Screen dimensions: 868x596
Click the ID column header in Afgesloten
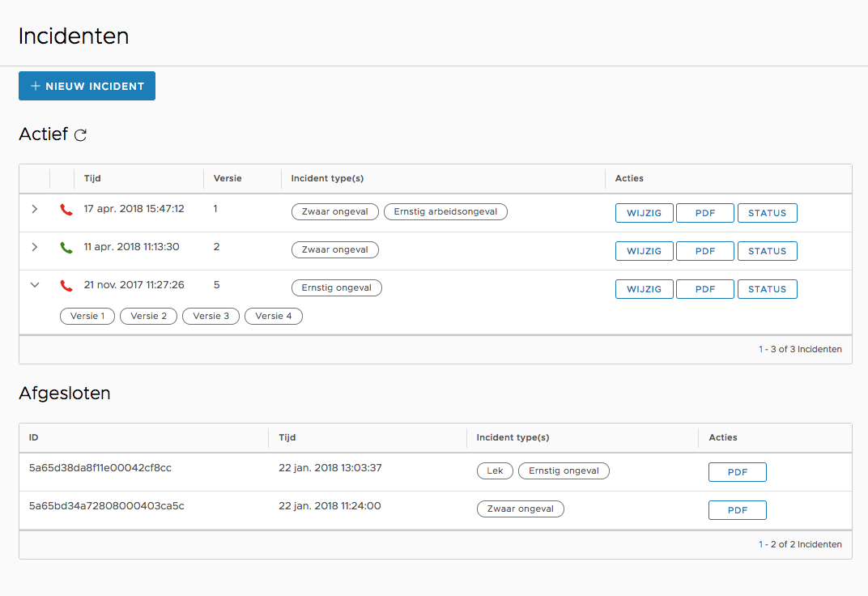pyautogui.click(x=34, y=437)
